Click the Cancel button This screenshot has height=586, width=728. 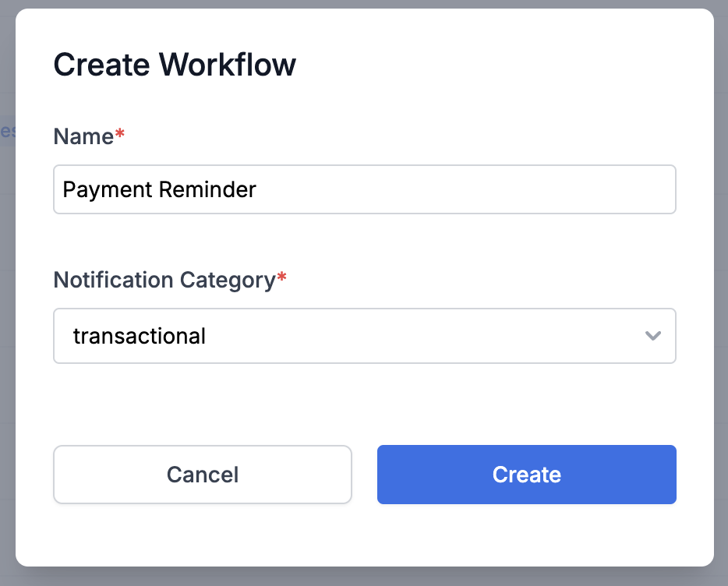click(203, 475)
